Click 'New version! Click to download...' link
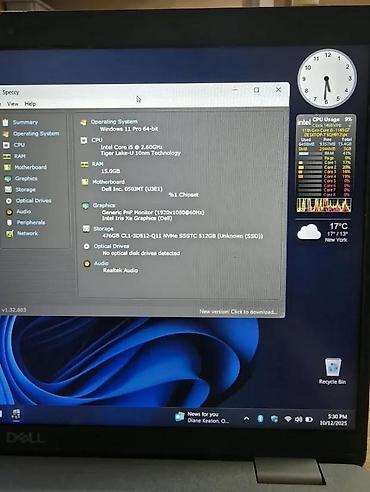Screen dimensions: 370x492 [238, 312]
